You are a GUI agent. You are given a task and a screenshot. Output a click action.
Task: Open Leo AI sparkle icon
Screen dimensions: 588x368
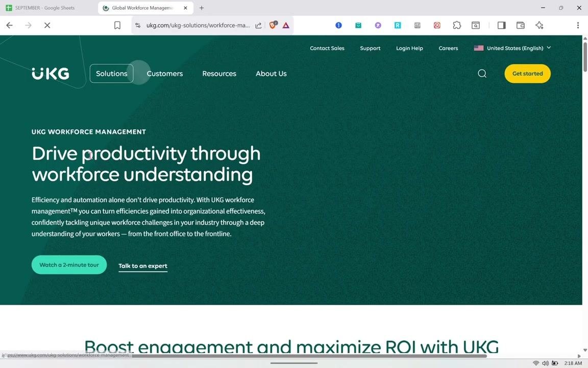pos(540,25)
